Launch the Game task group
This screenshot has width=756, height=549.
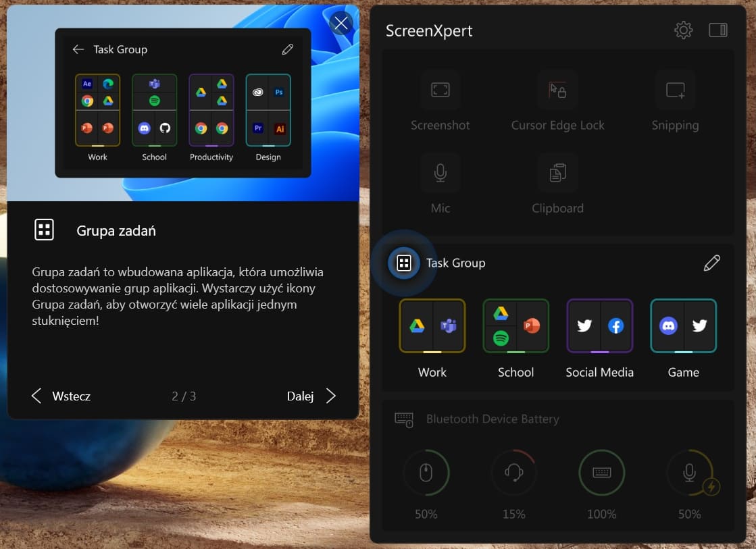point(683,326)
